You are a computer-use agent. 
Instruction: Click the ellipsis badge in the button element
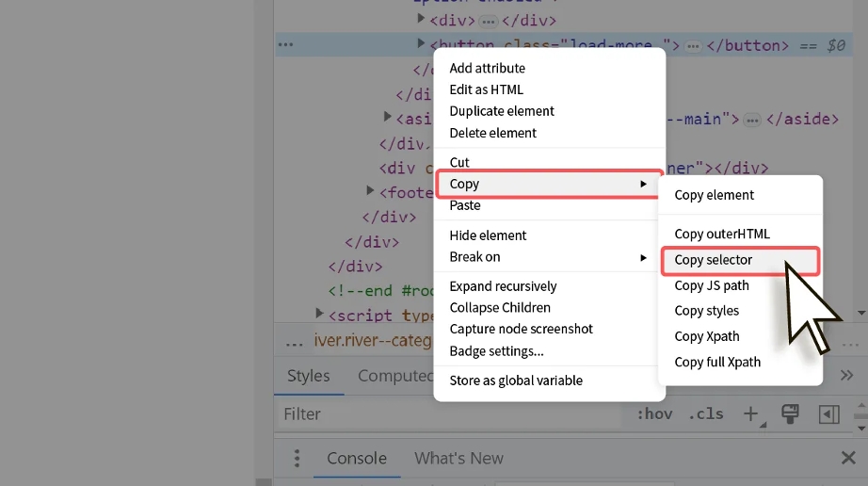point(693,45)
